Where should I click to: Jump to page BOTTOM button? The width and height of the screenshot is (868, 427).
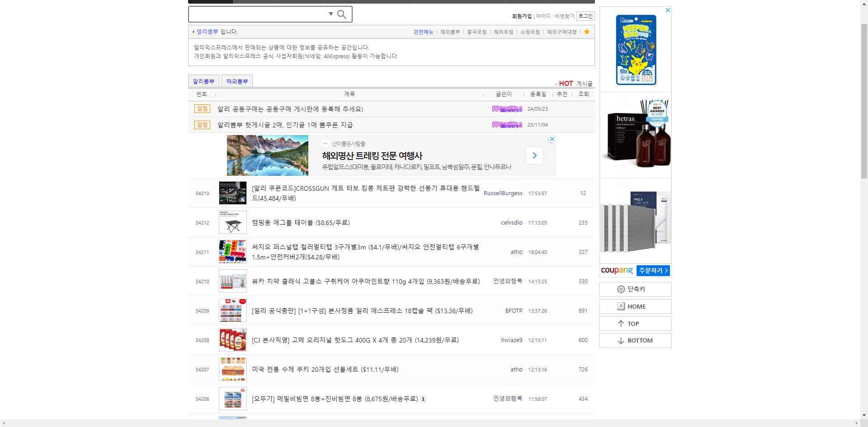point(635,341)
